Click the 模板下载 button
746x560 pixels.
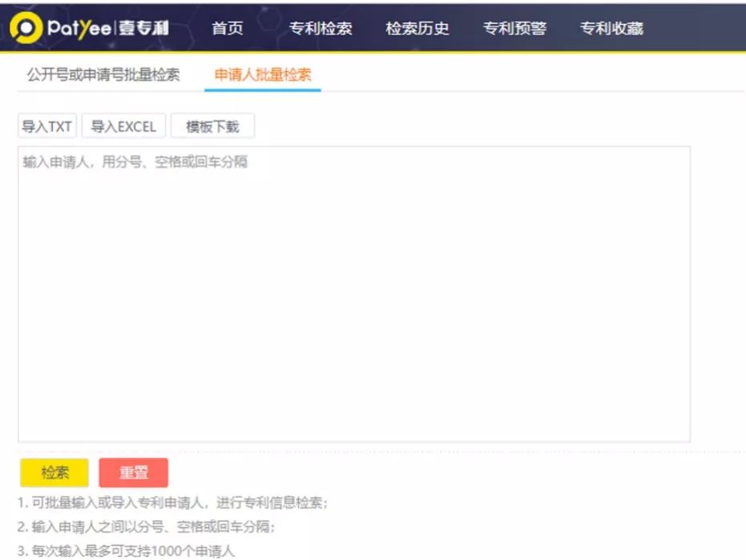(212, 127)
